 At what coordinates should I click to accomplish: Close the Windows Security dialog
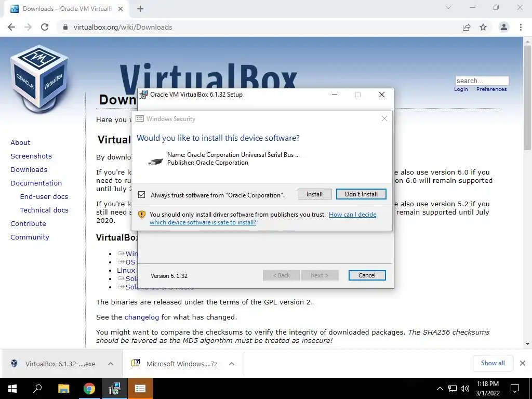[x=384, y=118]
